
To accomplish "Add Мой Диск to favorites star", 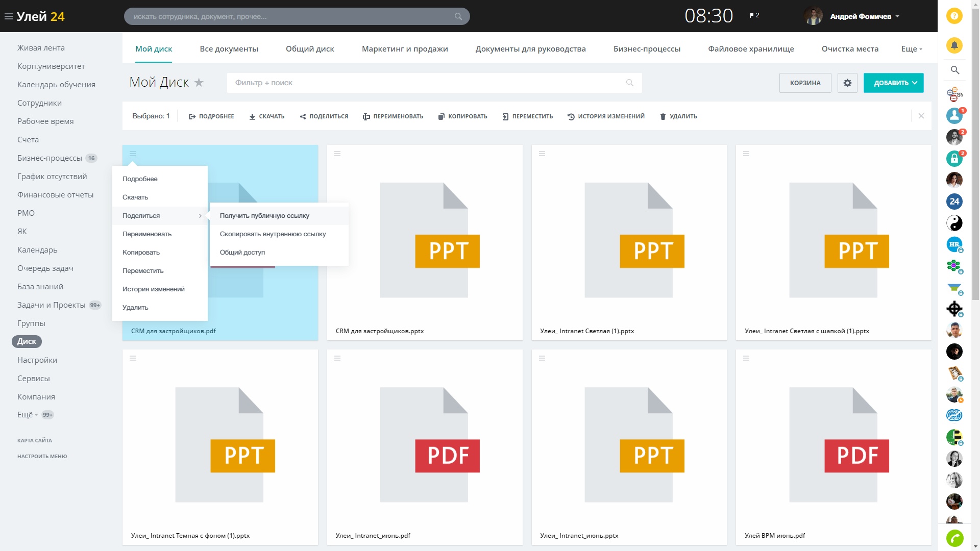I will point(199,82).
